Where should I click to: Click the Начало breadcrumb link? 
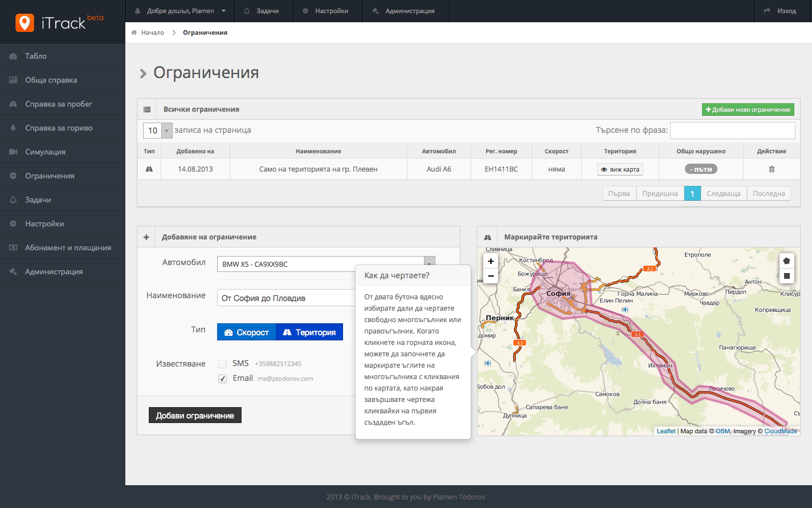152,32
